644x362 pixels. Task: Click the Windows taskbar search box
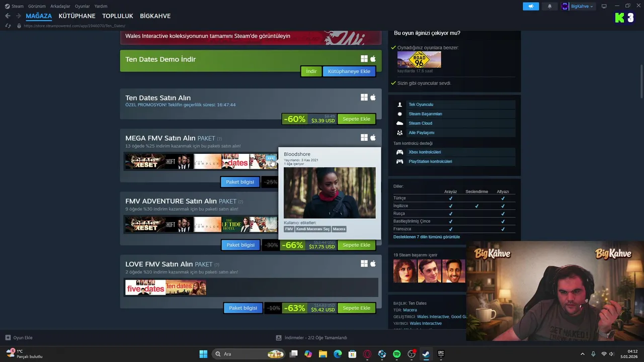tap(248, 354)
